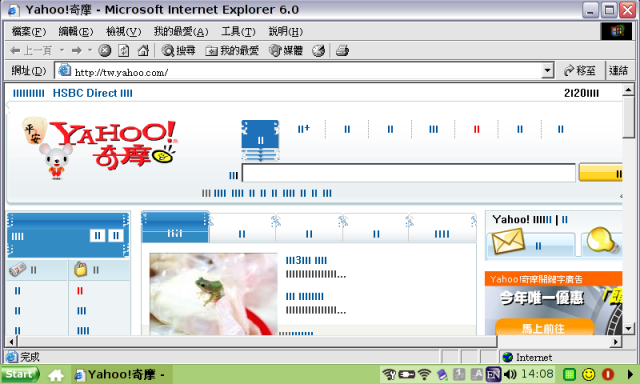
Task: Refresh the page with the Refresh icon
Action: coord(124,51)
